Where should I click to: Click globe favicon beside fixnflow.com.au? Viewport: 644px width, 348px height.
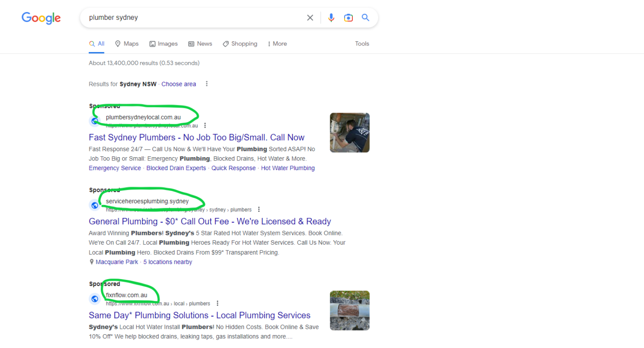point(94,299)
